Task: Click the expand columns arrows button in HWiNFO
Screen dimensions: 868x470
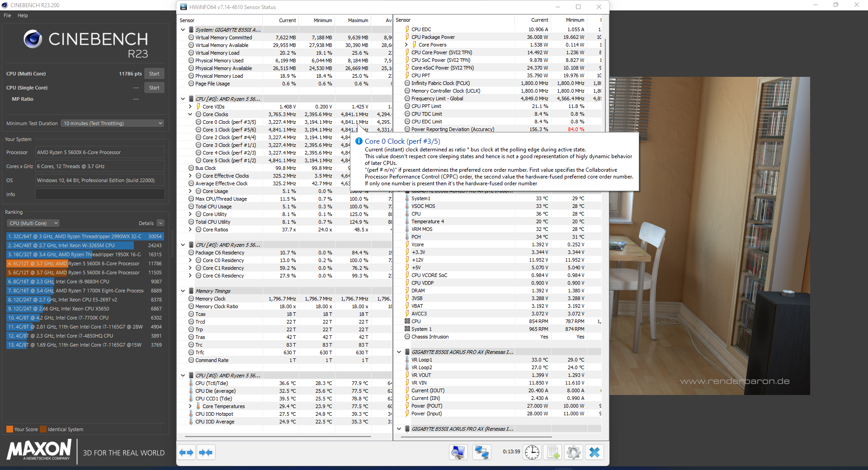Action: pos(187,452)
